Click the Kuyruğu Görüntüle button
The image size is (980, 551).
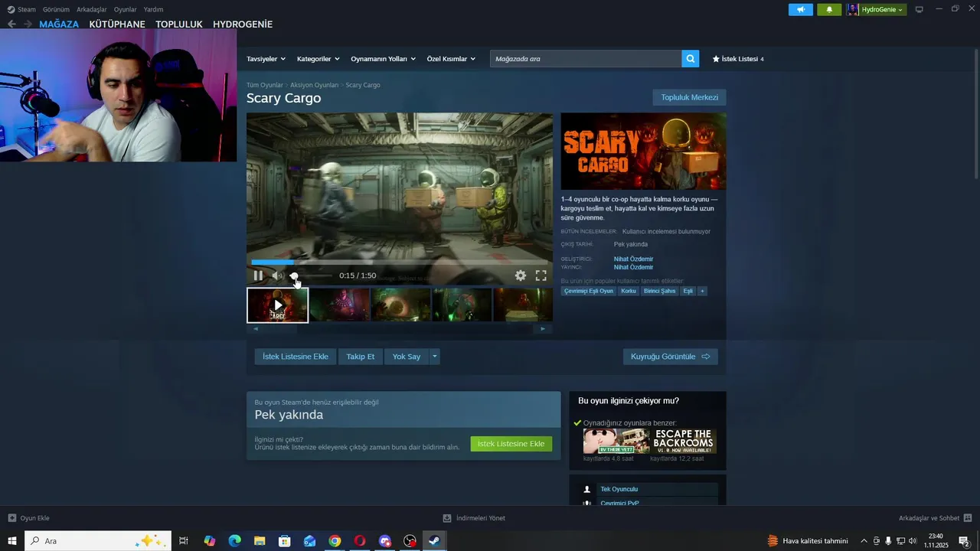coord(671,357)
